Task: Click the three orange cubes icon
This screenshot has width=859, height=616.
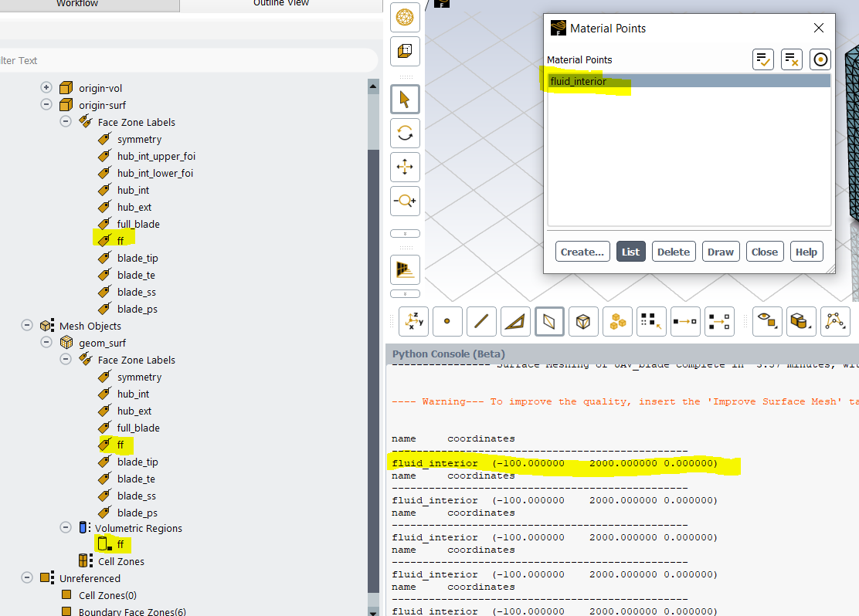Action: [617, 321]
